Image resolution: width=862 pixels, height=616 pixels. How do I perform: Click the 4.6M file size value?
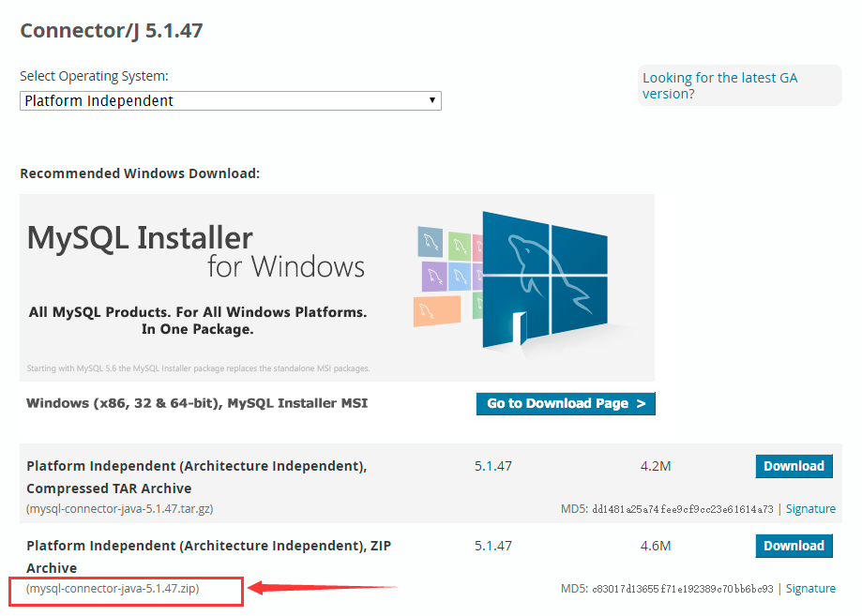click(656, 547)
